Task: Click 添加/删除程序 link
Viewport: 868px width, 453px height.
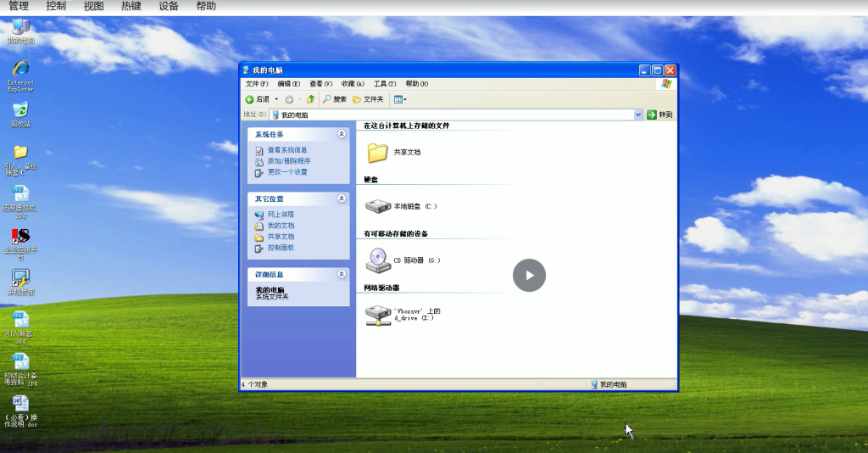Action: [x=288, y=161]
